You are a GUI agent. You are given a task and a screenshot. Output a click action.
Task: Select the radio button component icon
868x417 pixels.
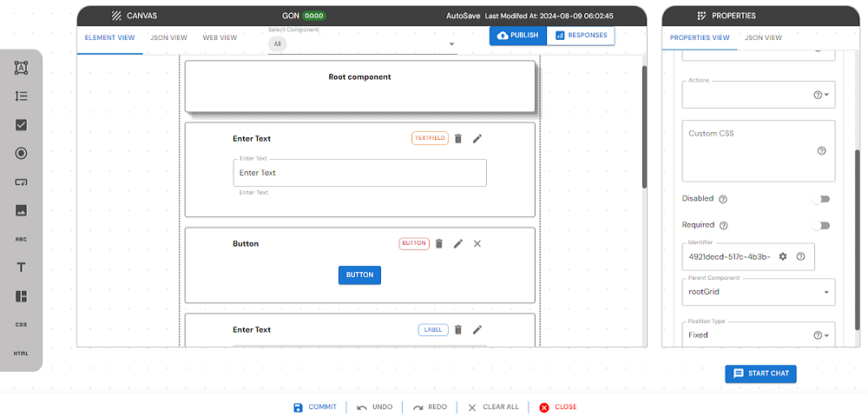(22, 154)
